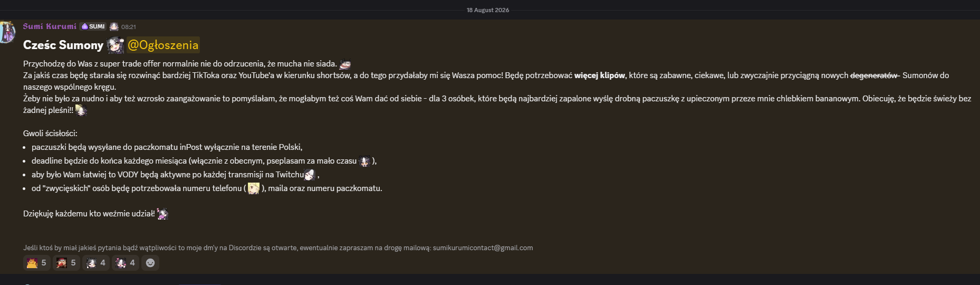
Task: Click the 18 August 2026 date divider
Action: coord(488,10)
